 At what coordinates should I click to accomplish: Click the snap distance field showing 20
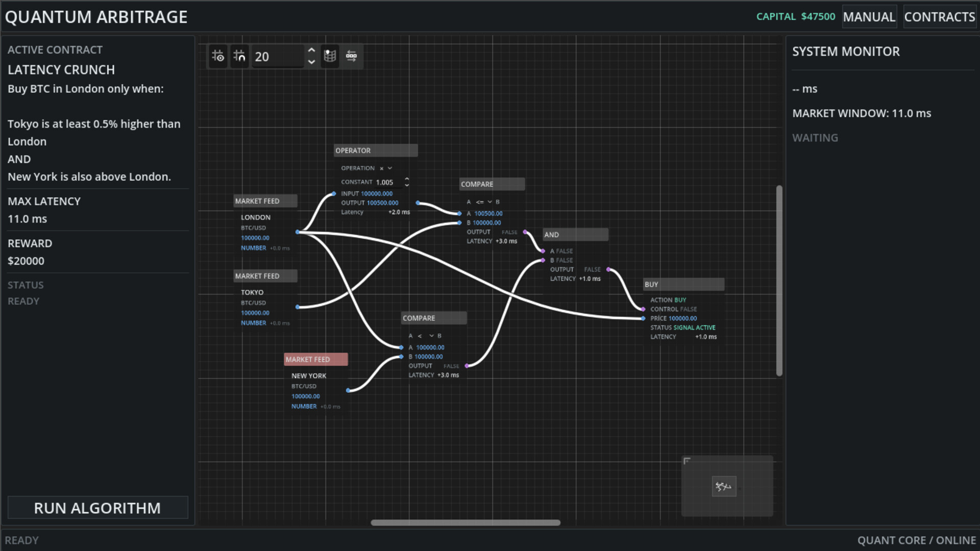tap(278, 57)
